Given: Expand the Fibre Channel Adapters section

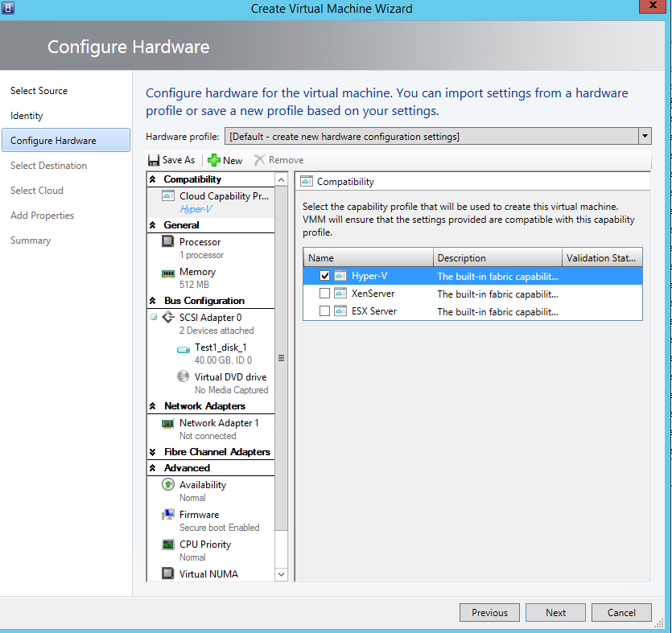Looking at the screenshot, I should (x=153, y=452).
